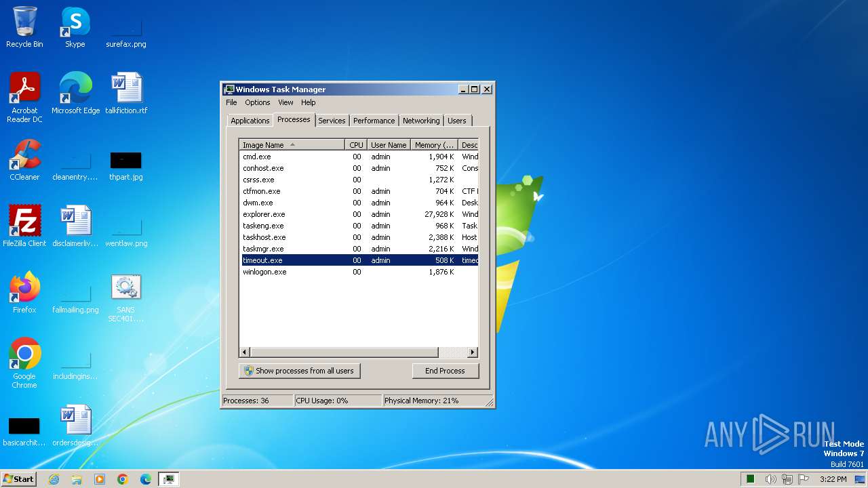Select the csrss.exe process row

[359, 180]
